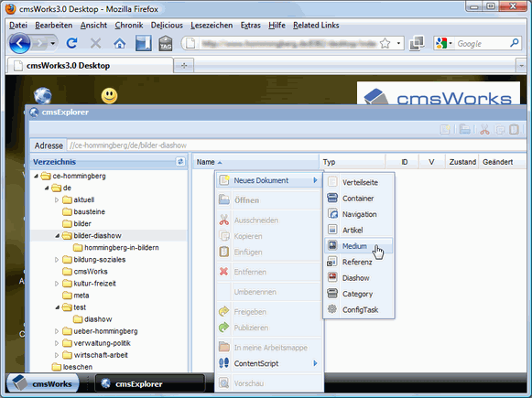Sort by the Geändert column header
This screenshot has height=398, width=532.
click(503, 162)
